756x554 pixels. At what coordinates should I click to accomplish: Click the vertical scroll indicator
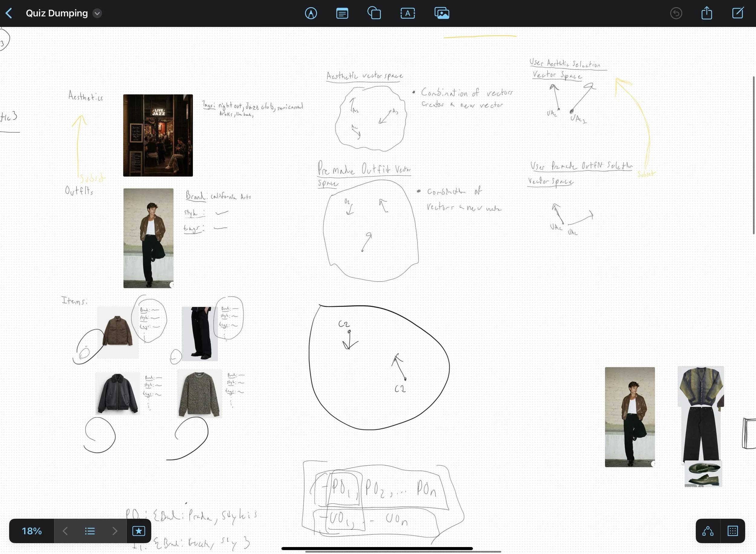[753, 155]
